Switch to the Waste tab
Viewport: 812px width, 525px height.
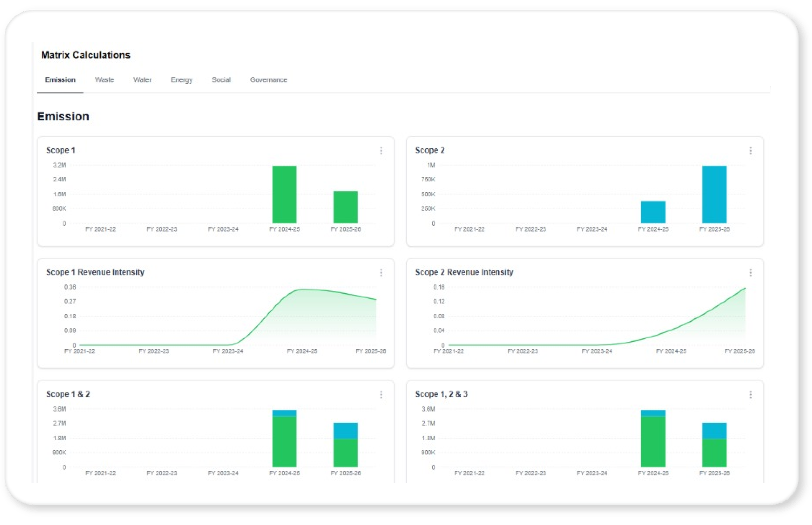pyautogui.click(x=104, y=80)
